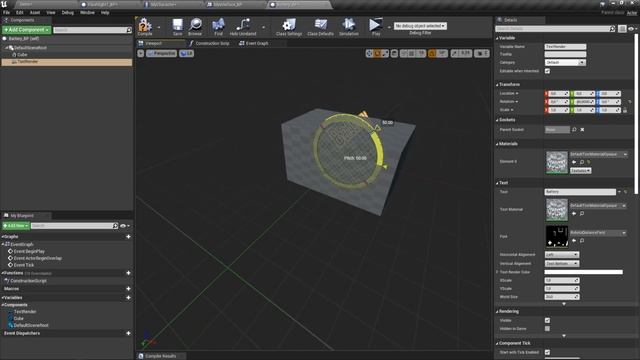Expand advanced Text section arrow
The width and height of the screenshot is (640, 360).
pos(564,304)
